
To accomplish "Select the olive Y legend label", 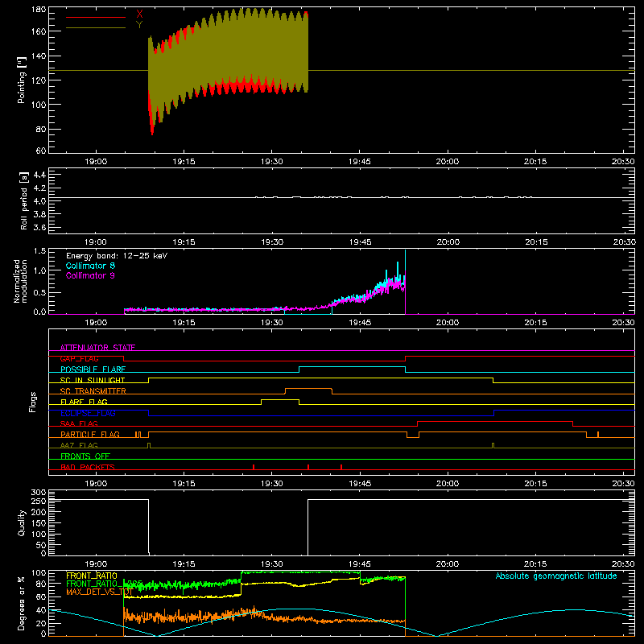I will (x=139, y=25).
